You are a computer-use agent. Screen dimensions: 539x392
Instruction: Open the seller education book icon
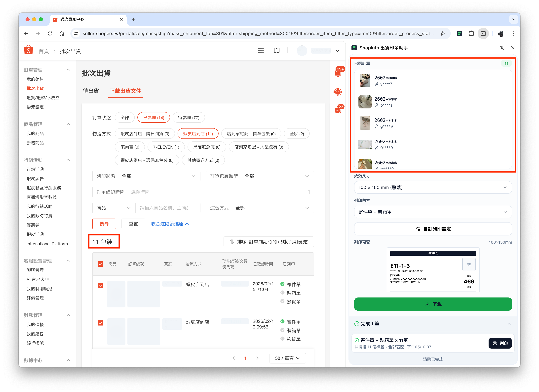[x=277, y=51]
